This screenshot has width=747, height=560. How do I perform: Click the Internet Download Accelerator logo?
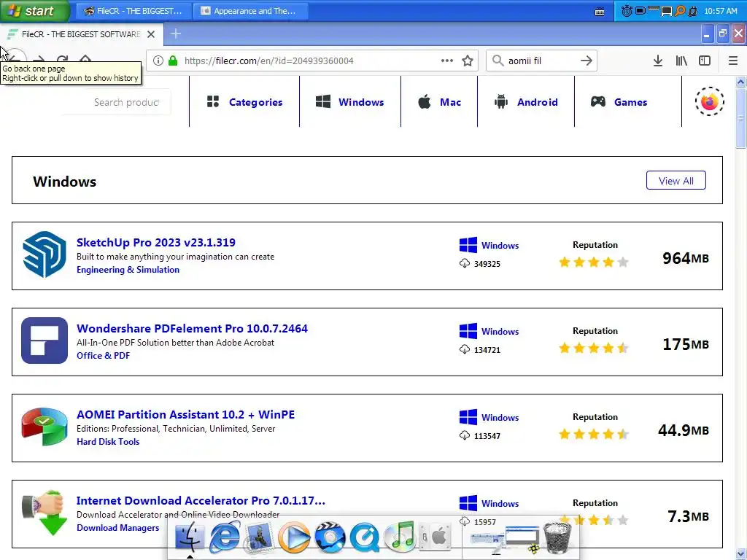[44, 513]
